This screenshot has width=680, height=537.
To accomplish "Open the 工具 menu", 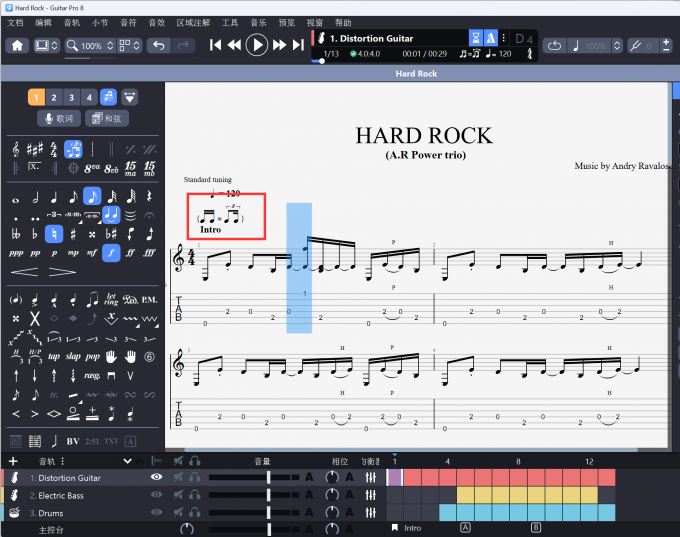I will coord(230,22).
